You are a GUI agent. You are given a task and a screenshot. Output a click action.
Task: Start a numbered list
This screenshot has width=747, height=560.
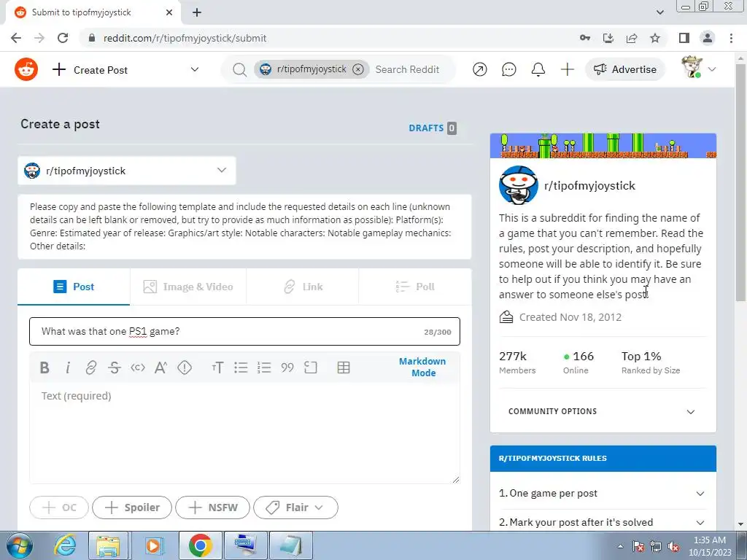point(264,367)
